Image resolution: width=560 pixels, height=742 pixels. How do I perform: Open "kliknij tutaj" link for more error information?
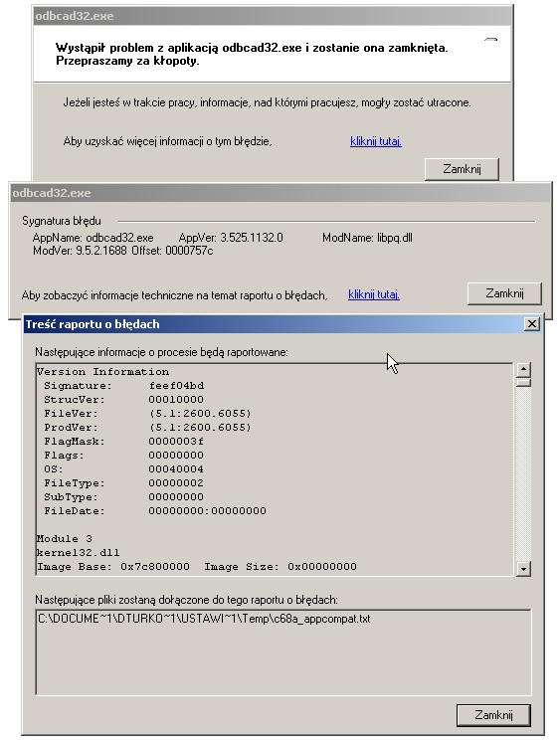click(376, 141)
